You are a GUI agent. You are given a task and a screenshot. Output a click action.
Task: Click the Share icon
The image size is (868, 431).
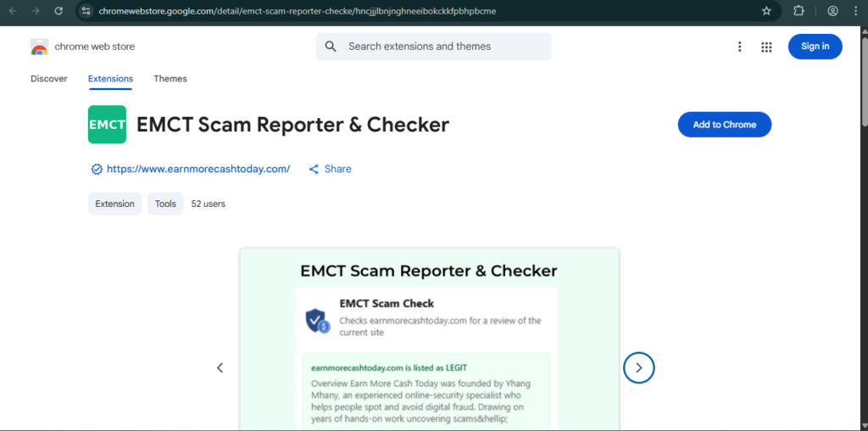click(314, 169)
